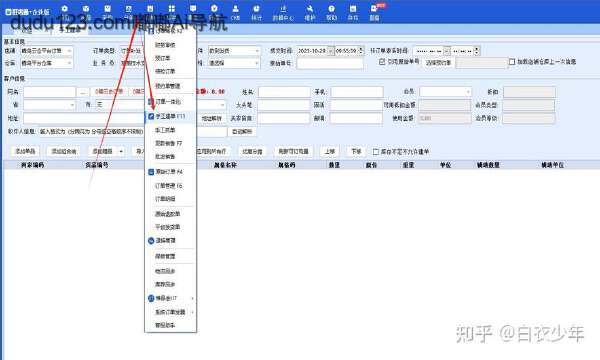
Task: Choose 原始订单 F4 in the dropdown menu
Action: [x=169, y=172]
